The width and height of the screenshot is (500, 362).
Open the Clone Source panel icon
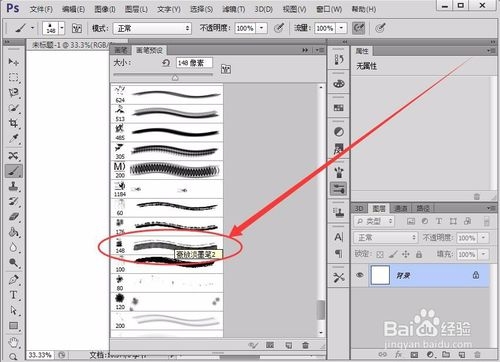pyautogui.click(x=339, y=212)
